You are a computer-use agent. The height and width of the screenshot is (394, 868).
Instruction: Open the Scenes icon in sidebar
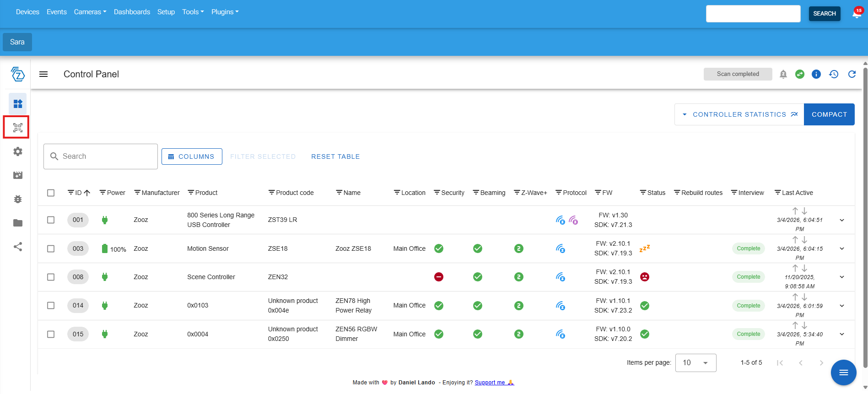17,175
